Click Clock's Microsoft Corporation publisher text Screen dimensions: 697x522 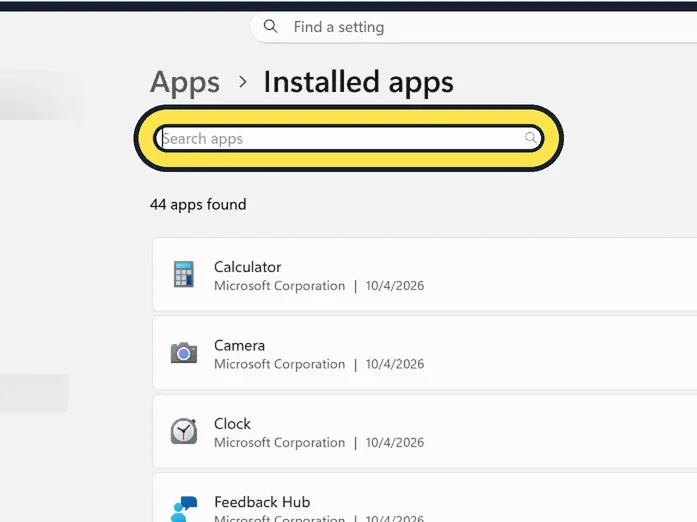pos(279,442)
